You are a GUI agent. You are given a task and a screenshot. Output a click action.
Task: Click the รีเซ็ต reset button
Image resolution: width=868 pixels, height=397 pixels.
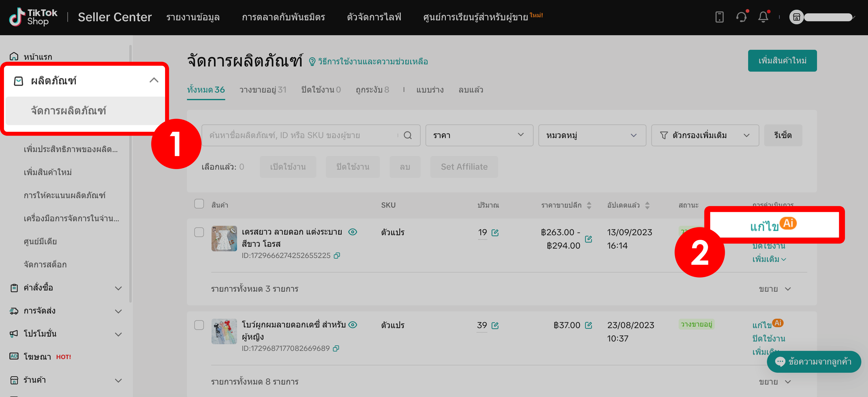tap(783, 135)
